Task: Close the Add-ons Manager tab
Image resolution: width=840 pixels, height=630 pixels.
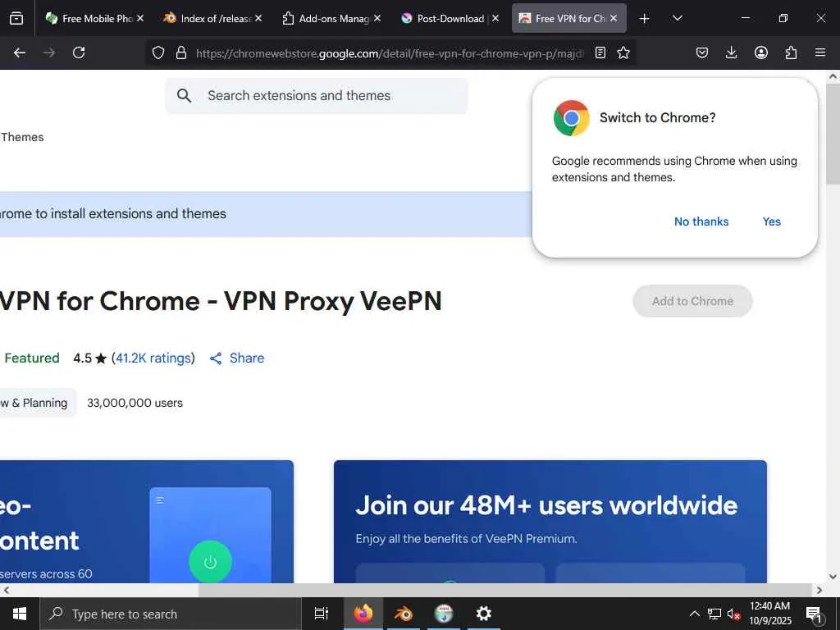Action: pos(377,18)
